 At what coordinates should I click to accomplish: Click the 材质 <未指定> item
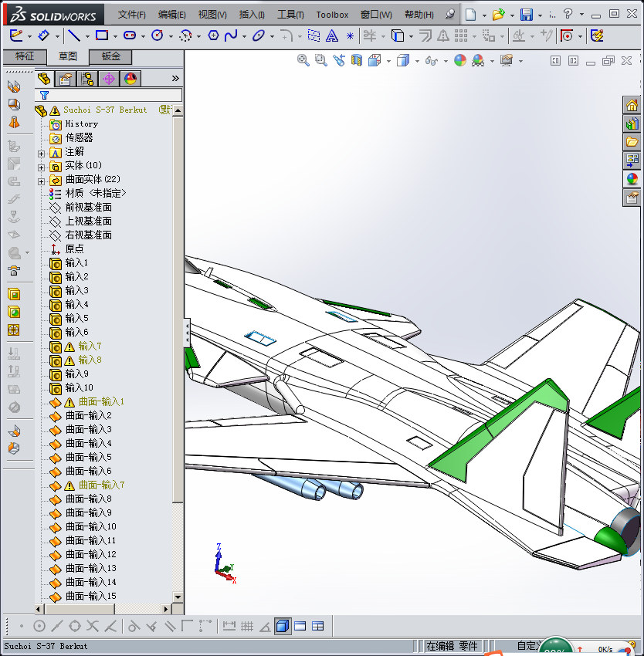[x=96, y=193]
